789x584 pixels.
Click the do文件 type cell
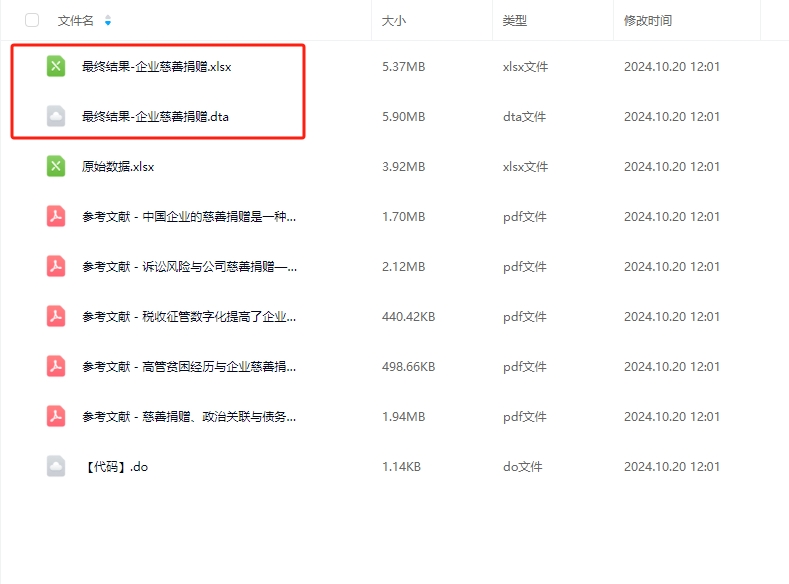522,467
